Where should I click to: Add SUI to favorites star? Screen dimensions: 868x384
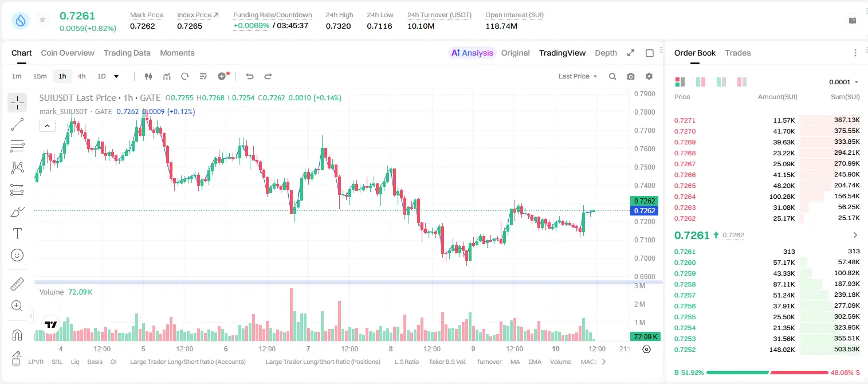42,20
